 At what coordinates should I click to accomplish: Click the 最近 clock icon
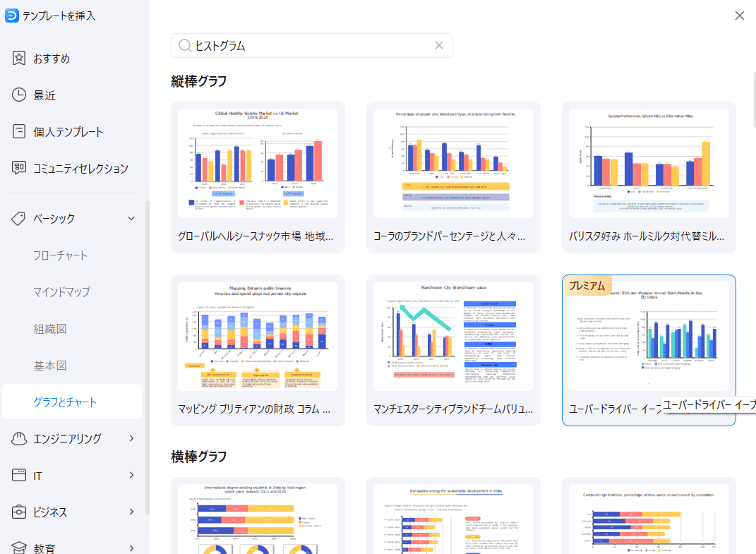click(20, 95)
